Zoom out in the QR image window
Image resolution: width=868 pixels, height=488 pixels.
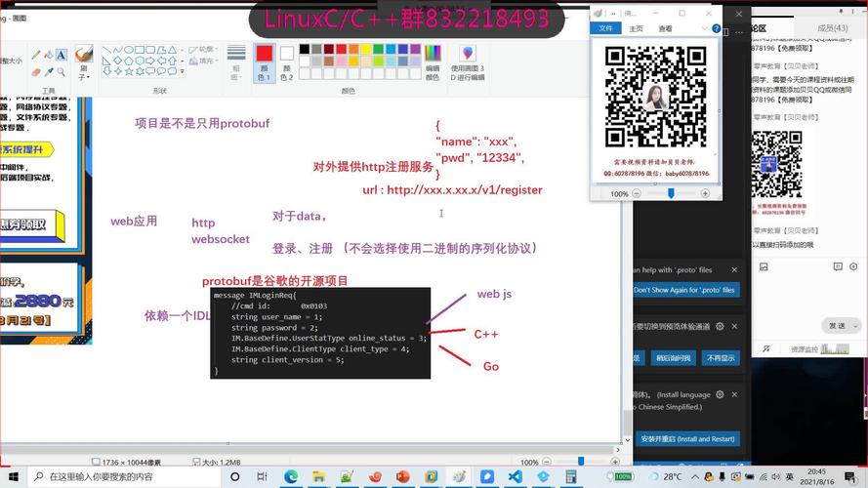[637, 193]
